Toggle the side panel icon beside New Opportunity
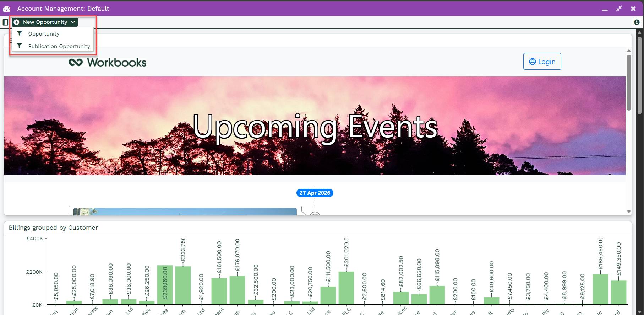The height and width of the screenshot is (315, 644). 5,22
